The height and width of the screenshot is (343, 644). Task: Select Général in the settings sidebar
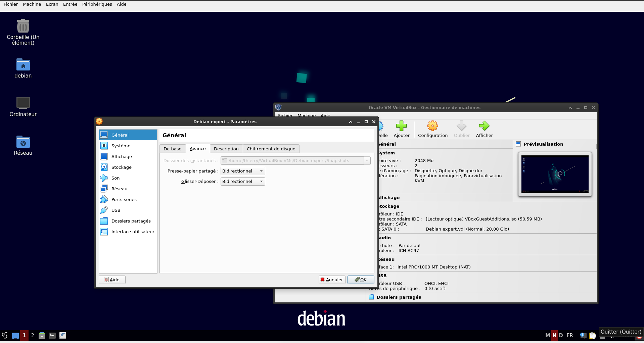tap(128, 135)
